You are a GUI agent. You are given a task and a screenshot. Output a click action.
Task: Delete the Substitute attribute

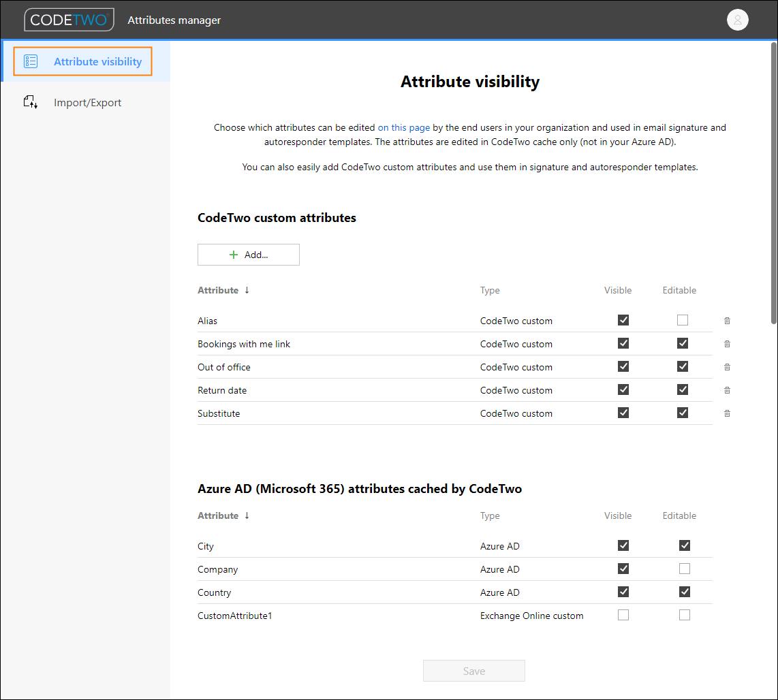tap(727, 413)
